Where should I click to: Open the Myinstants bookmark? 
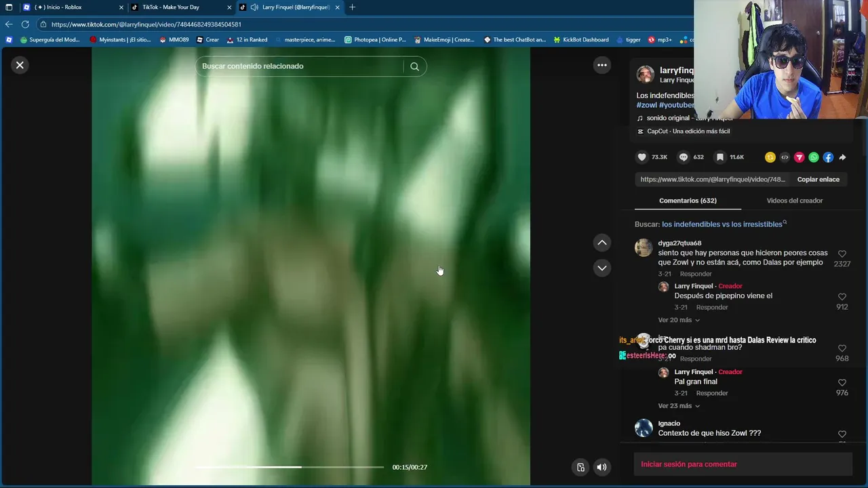tap(120, 40)
